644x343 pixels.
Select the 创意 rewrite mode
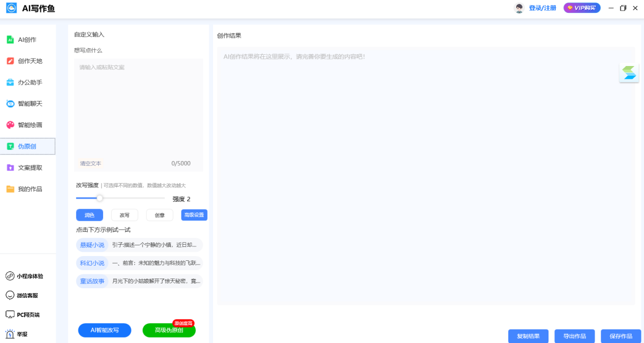[x=160, y=215]
